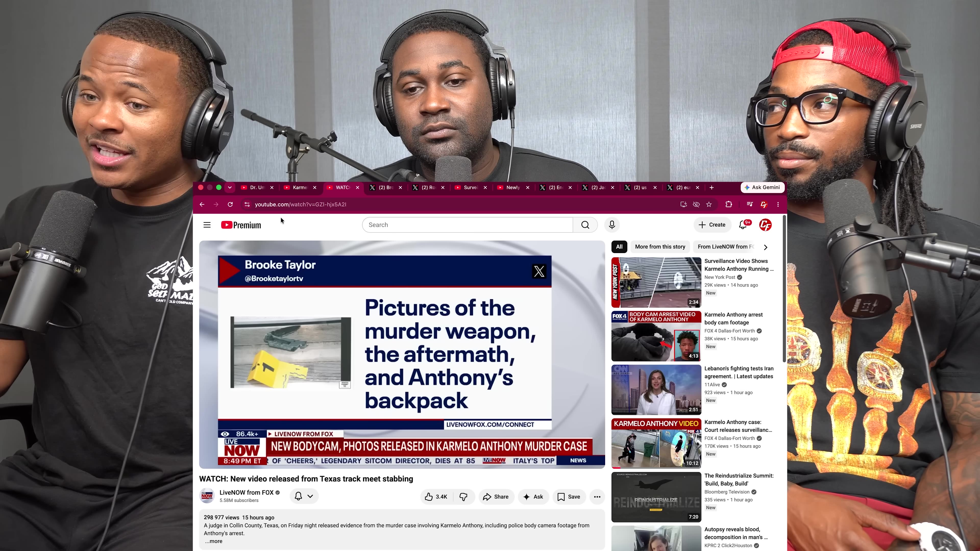Click the voice search microphone icon
This screenshot has height=551, width=980.
612,225
